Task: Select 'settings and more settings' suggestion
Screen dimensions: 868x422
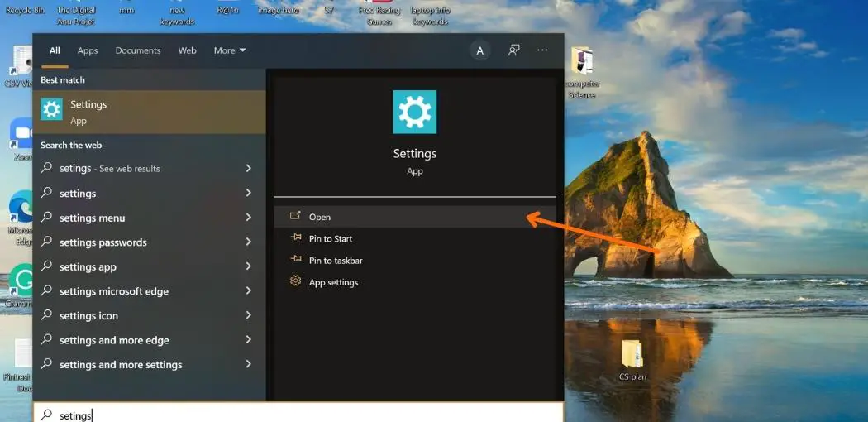Action: click(150, 364)
